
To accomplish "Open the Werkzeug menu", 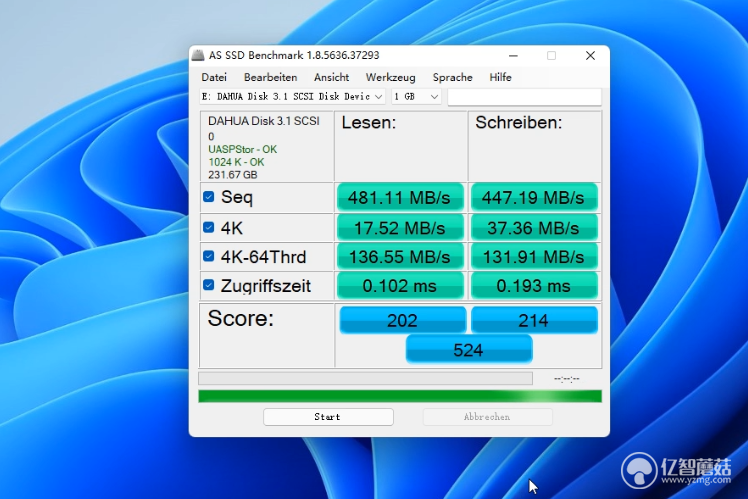I will tap(390, 77).
